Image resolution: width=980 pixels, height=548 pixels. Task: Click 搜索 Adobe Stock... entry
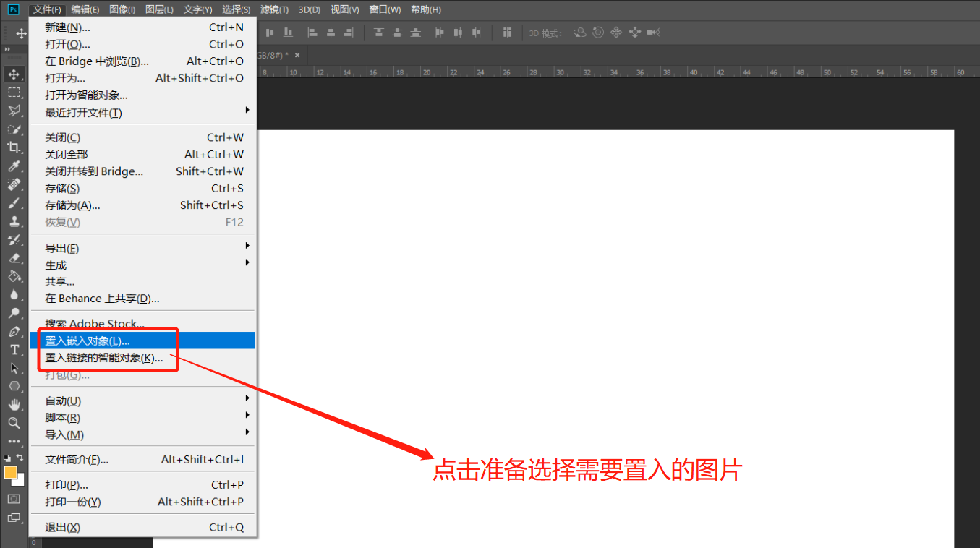143,324
